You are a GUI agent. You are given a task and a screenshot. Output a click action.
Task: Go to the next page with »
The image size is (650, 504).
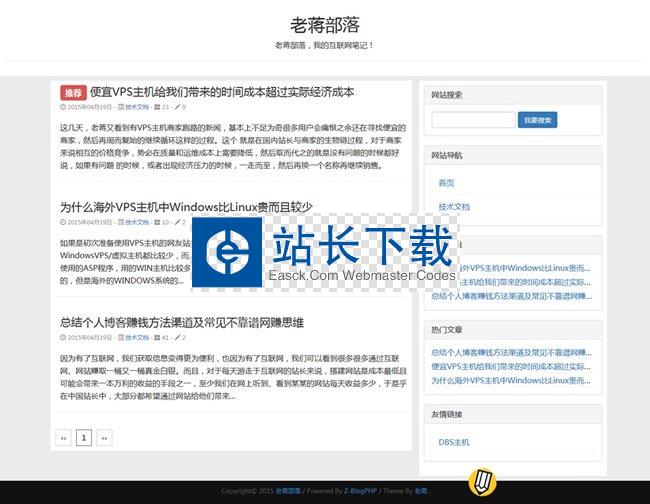pos(104,438)
